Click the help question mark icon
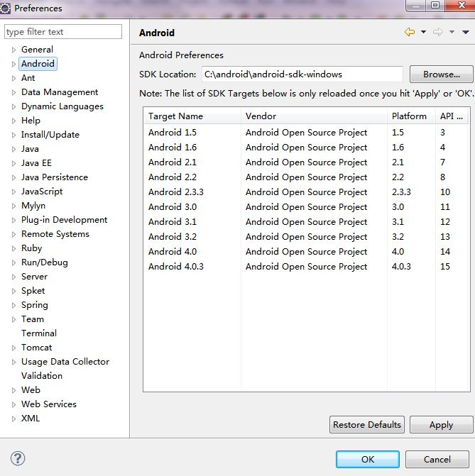475x476 pixels. click(18, 458)
